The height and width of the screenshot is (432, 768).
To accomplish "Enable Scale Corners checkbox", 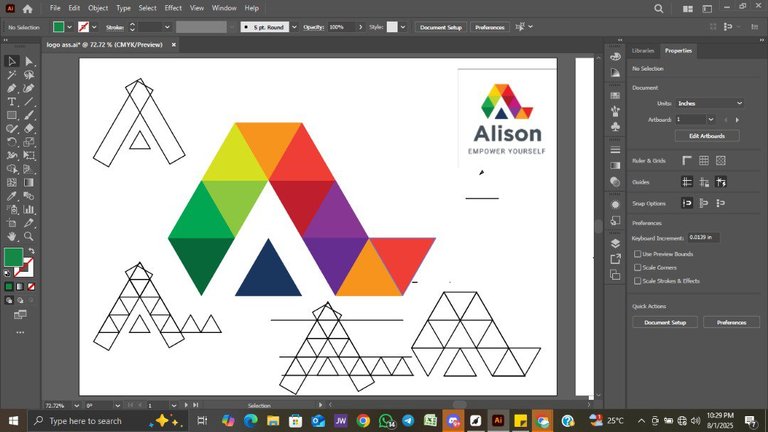I will click(x=637, y=267).
